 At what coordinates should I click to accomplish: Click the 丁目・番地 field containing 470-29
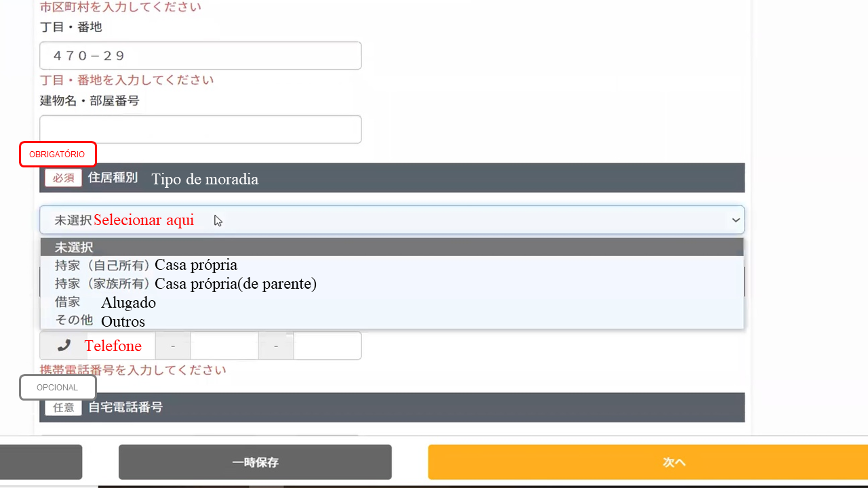(x=200, y=56)
